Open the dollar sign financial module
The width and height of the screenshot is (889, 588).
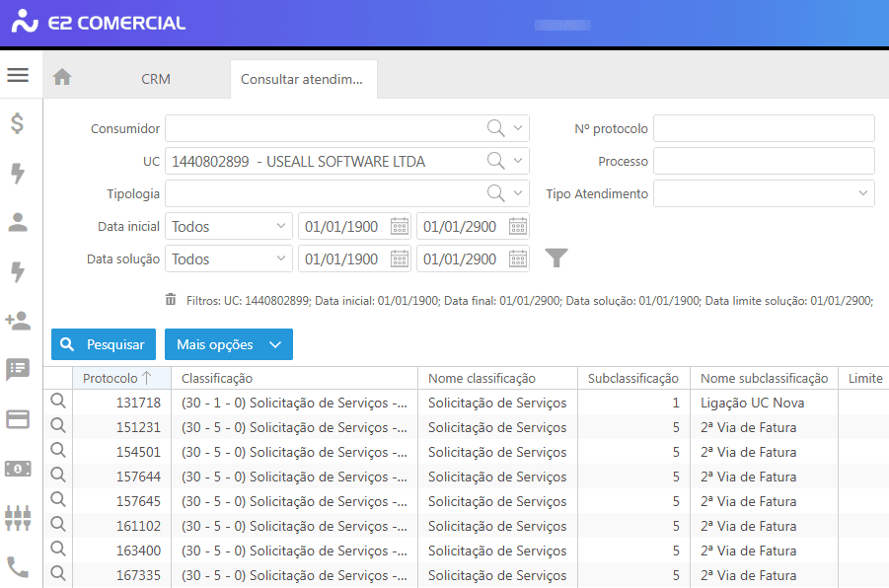[x=18, y=124]
